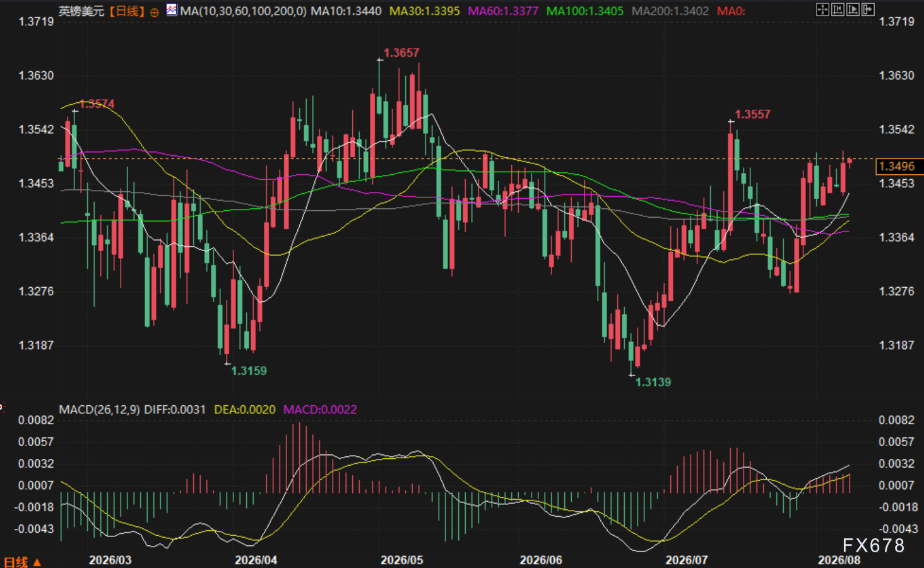924x568 pixels.
Task: Click the MA60:1.3377 value
Action: click(x=503, y=11)
